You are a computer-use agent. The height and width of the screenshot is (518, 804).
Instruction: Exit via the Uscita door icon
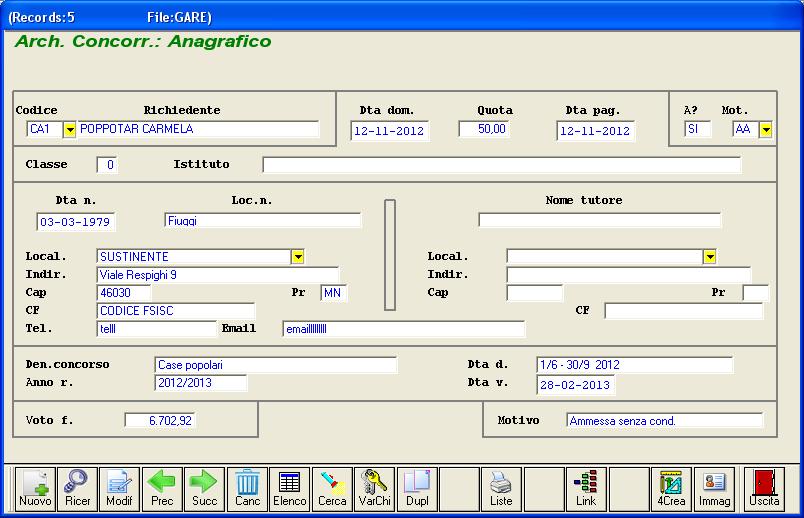tap(764, 489)
